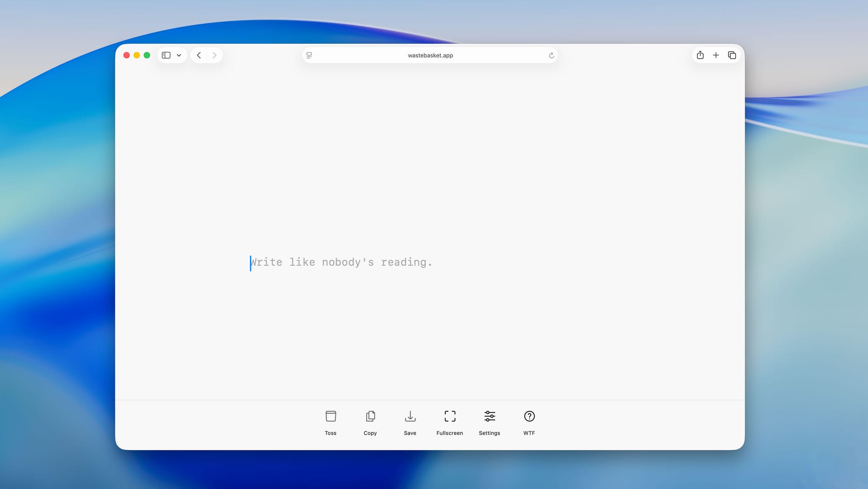Open a new tab with plus icon
This screenshot has width=868, height=489.
[716, 55]
